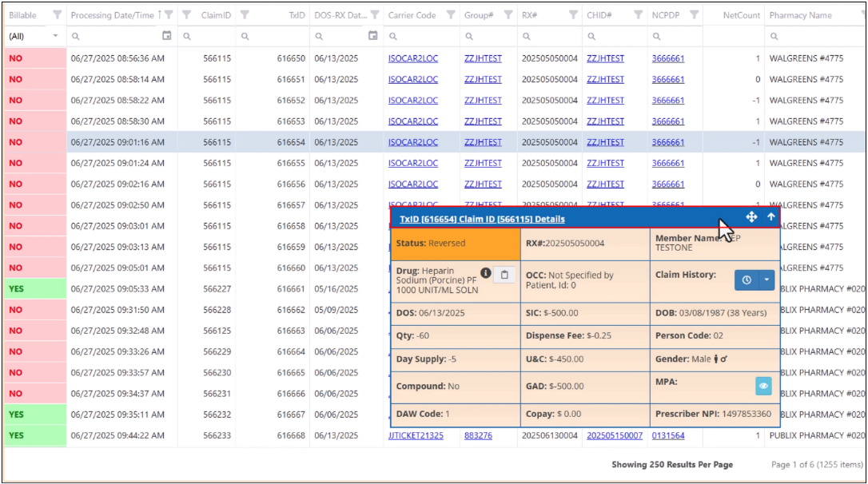Open Group# link 883276
The image size is (868, 484).
click(478, 435)
